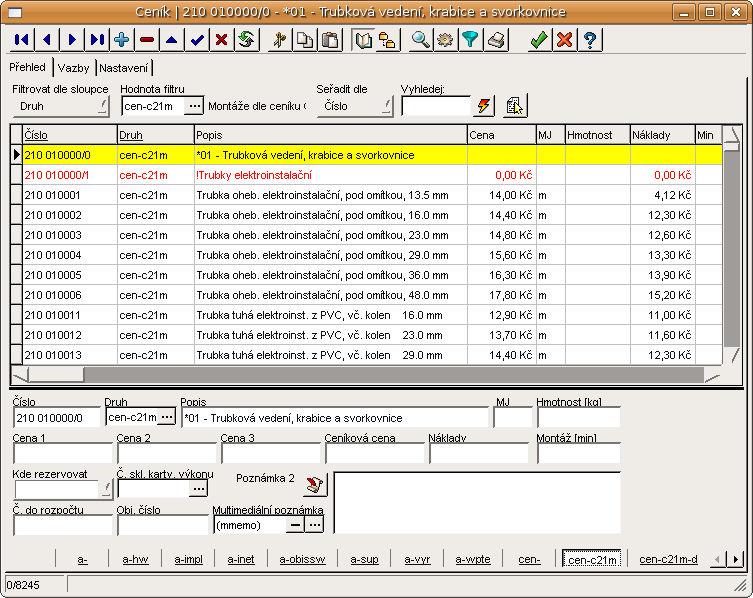The width and height of the screenshot is (753, 598).
Task: Click the Poznámka 2 edit button
Action: coord(315,484)
